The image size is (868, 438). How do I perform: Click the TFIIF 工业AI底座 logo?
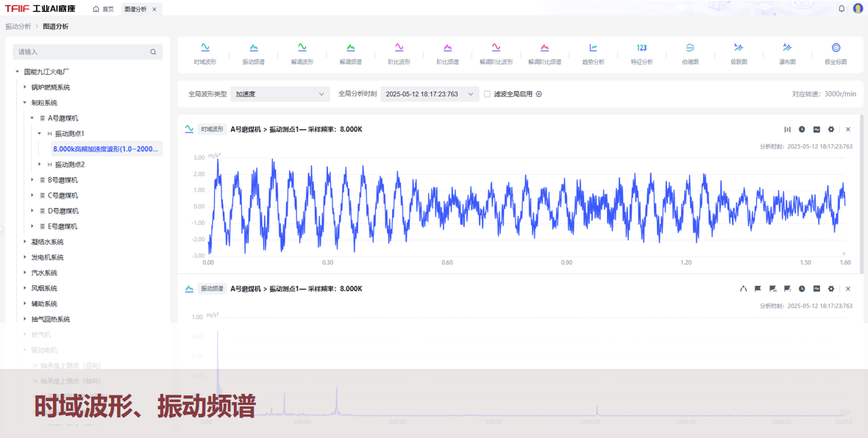point(40,9)
